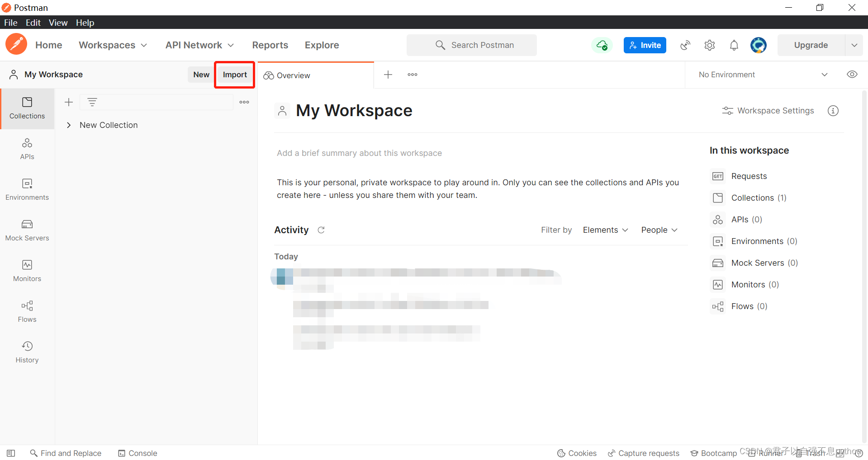Click the New button
Image resolution: width=868 pixels, height=460 pixels.
(201, 75)
